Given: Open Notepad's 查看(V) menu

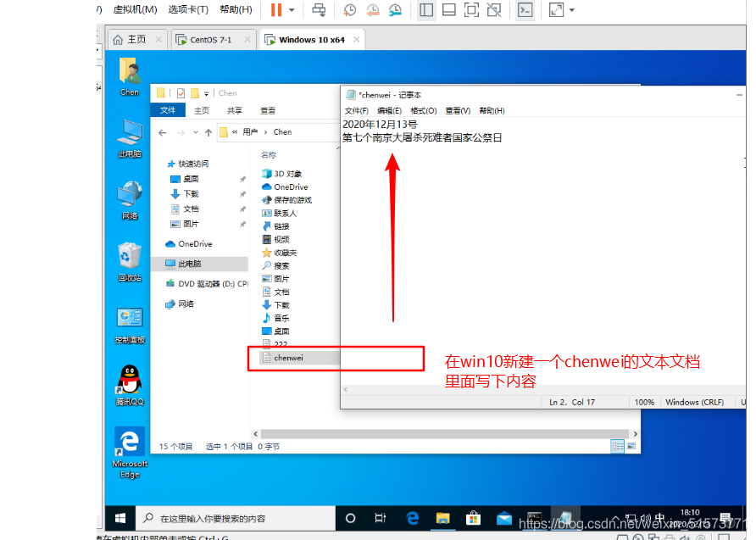Looking at the screenshot, I should coord(458,110).
